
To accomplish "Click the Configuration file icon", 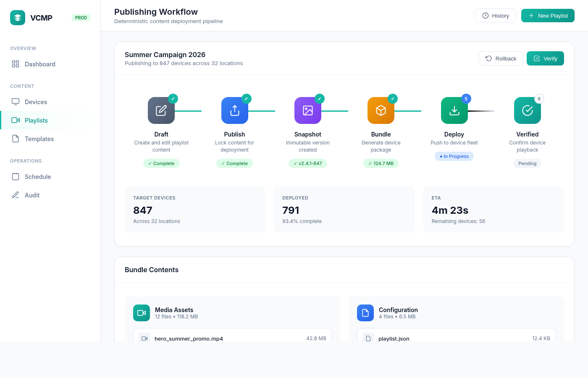I will pyautogui.click(x=365, y=313).
